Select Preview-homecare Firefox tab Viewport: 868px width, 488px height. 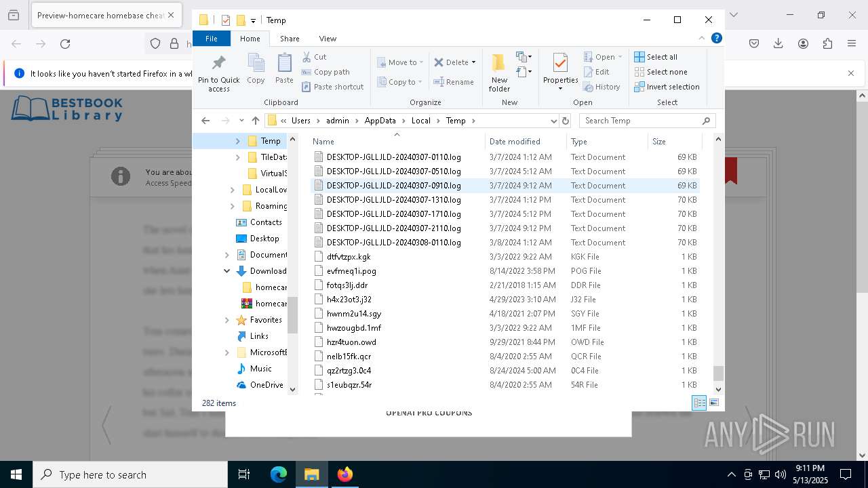106,16
